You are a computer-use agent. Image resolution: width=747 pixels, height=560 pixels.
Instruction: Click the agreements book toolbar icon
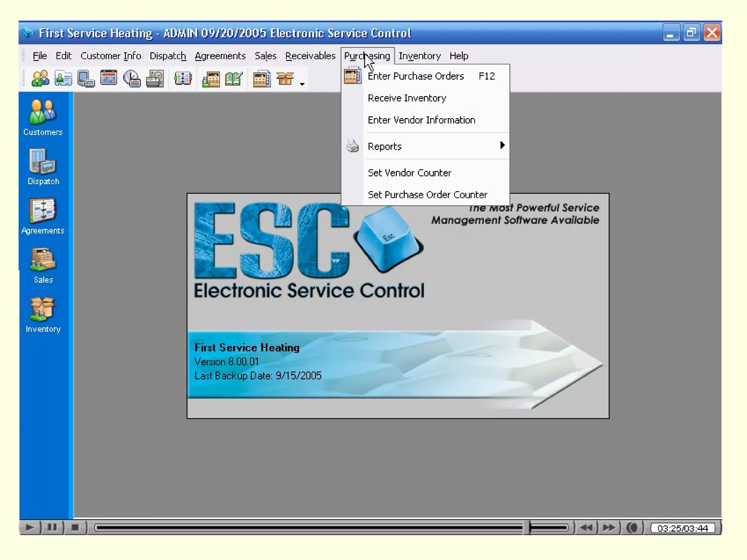coord(183,78)
